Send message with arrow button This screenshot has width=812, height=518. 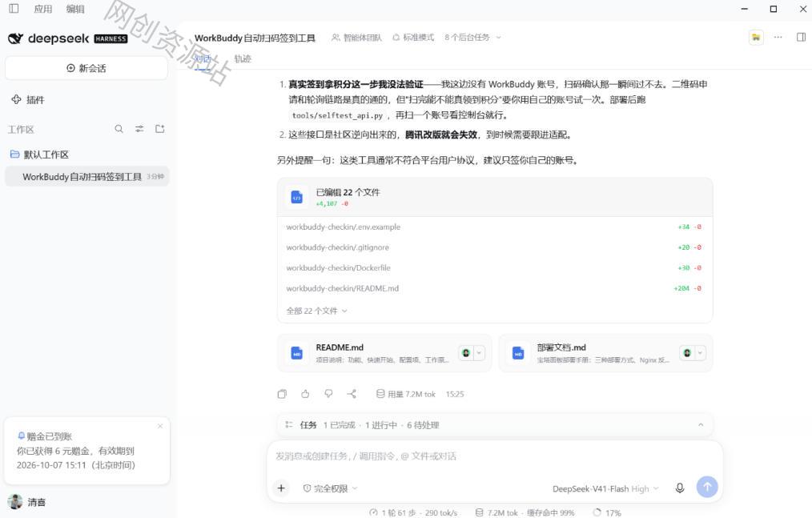[x=707, y=487]
